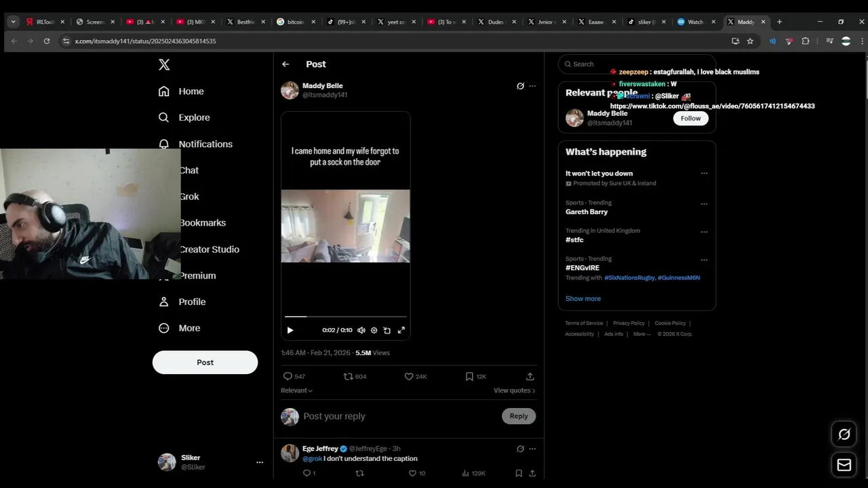Click the Grok icon on Maddy Belle's post
The image size is (868, 488).
click(520, 86)
